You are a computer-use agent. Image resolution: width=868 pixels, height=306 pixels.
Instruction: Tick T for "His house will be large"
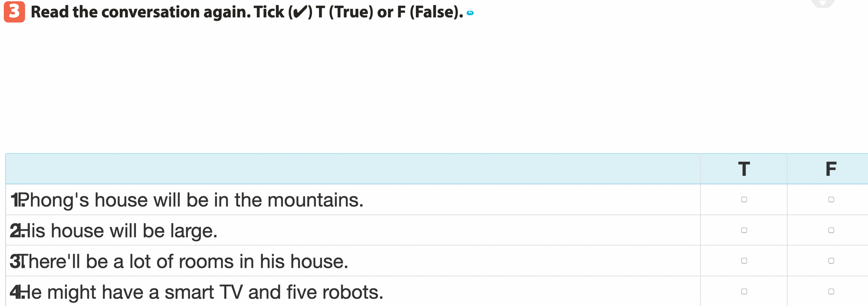point(744,230)
